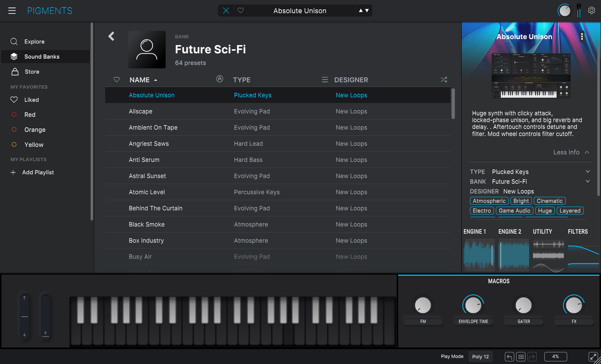
Task: Switch to the FILTERS tab
Action: click(578, 231)
